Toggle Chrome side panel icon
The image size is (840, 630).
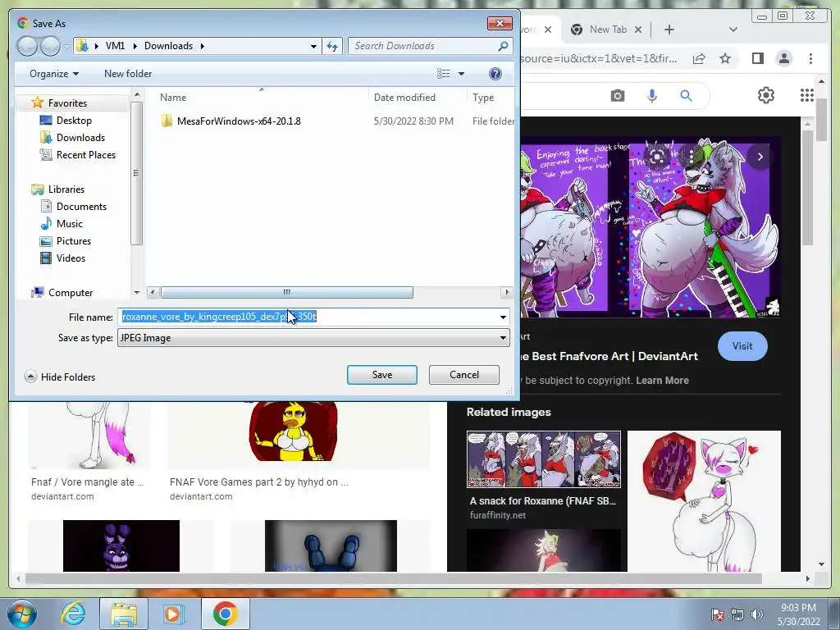(x=757, y=58)
